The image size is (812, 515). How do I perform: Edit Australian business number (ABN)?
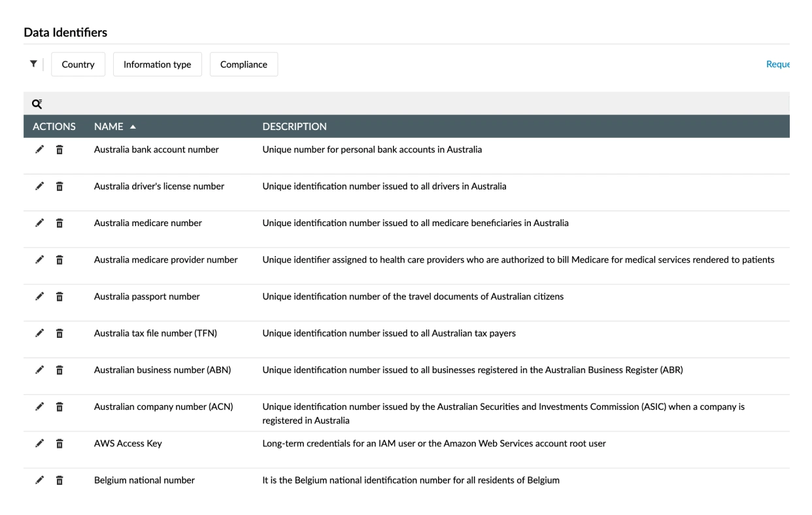pyautogui.click(x=40, y=370)
